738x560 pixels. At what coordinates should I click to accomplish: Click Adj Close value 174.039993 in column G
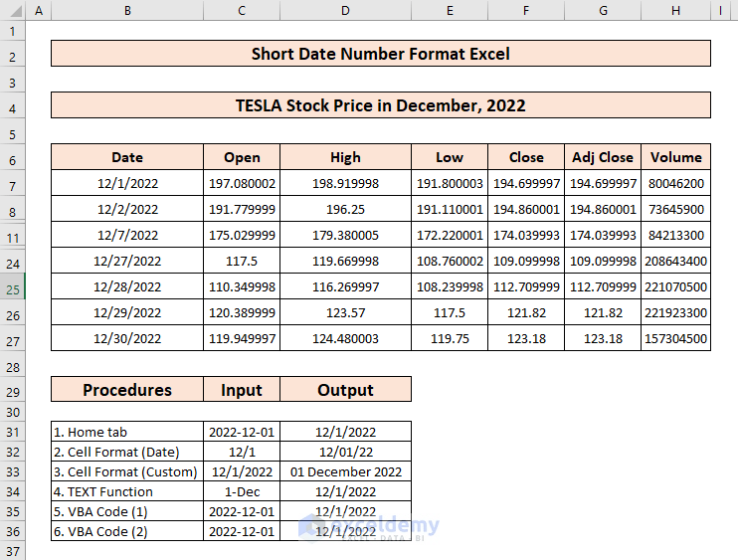pyautogui.click(x=603, y=235)
